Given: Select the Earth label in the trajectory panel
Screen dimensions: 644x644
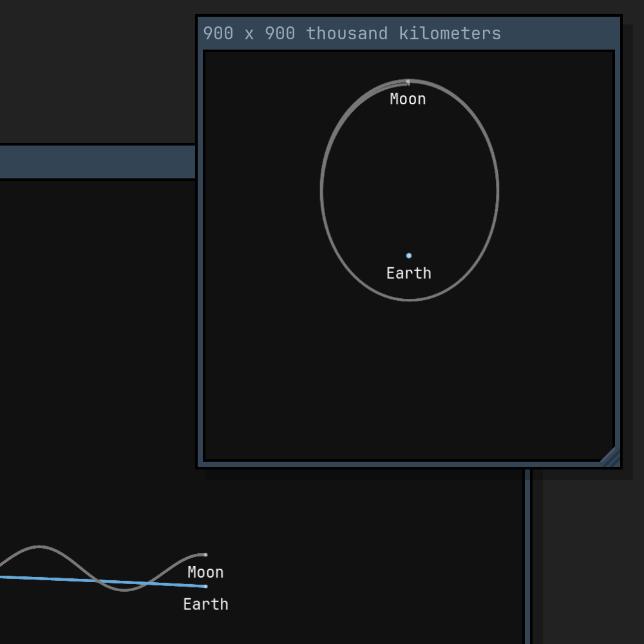Looking at the screenshot, I should click(x=205, y=604).
